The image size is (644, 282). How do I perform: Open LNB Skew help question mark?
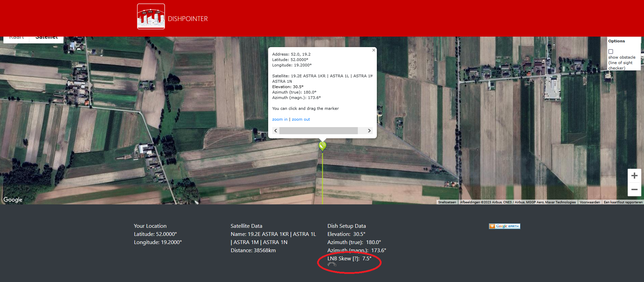[355, 259]
